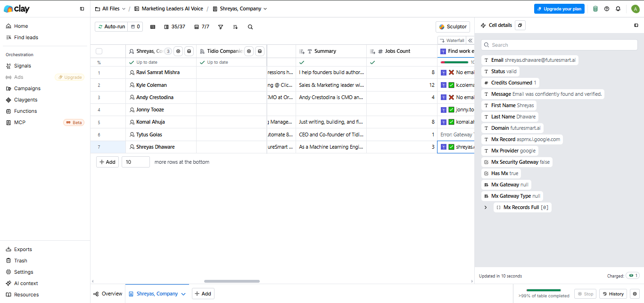
Task: Click the person icon beside Ravi Samrat Mishra
Action: coord(132,73)
